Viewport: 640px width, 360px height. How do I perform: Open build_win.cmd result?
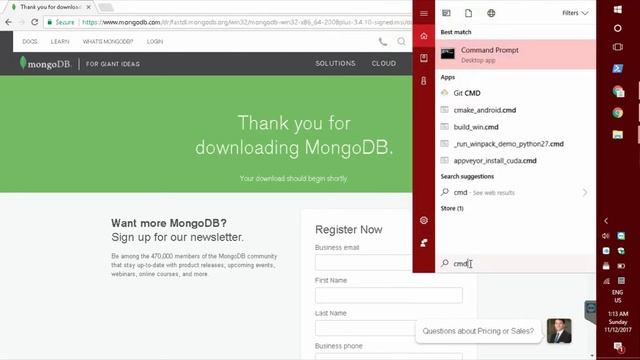pos(515,127)
